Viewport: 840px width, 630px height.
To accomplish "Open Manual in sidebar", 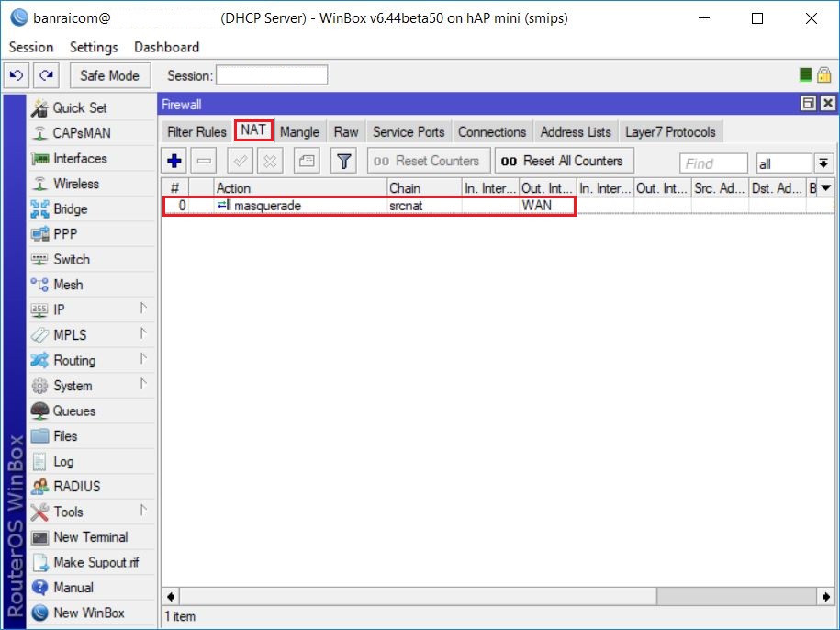I will (92, 587).
